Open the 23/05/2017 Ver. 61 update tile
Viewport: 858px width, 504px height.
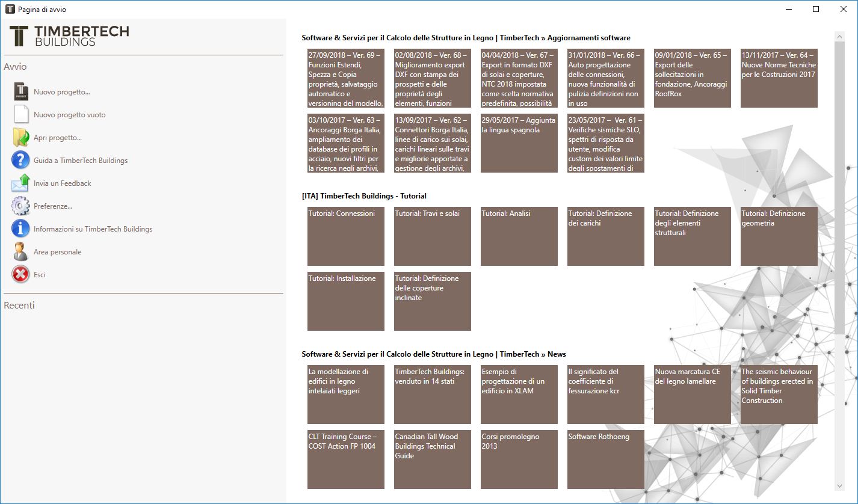tap(606, 143)
